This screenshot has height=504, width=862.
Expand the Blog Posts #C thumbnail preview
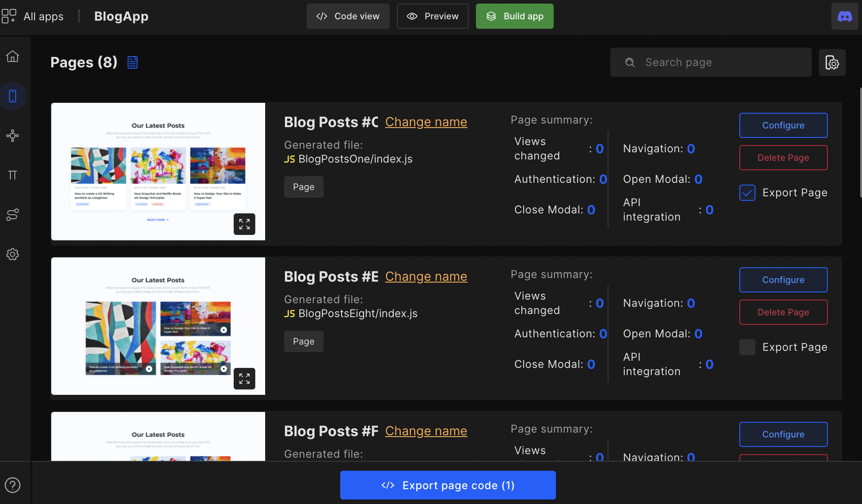[x=244, y=224]
